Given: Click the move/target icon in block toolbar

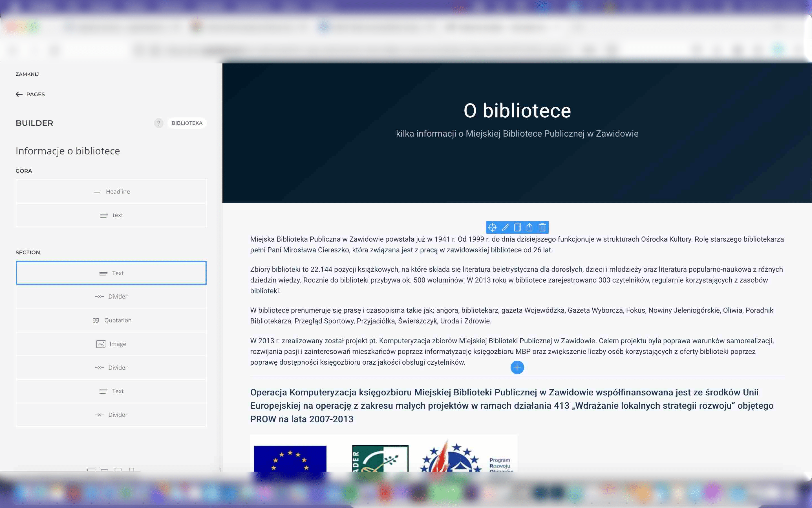Looking at the screenshot, I should [492, 227].
